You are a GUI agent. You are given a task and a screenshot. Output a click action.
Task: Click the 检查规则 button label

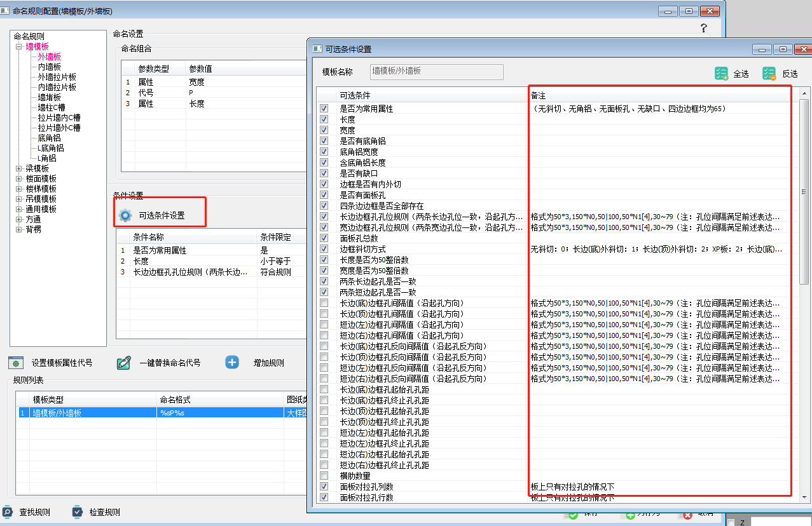[x=105, y=513]
